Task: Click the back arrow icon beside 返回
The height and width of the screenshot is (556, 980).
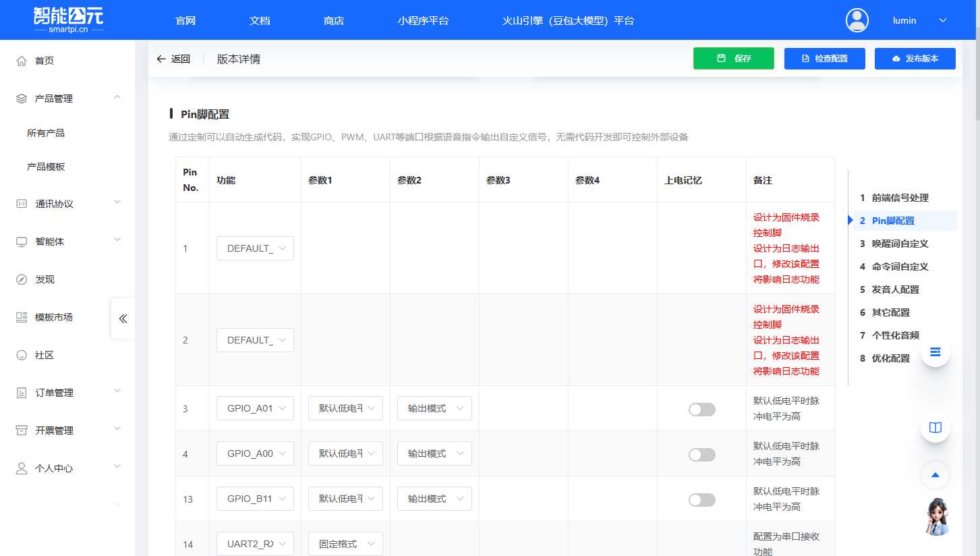Action: pyautogui.click(x=161, y=59)
